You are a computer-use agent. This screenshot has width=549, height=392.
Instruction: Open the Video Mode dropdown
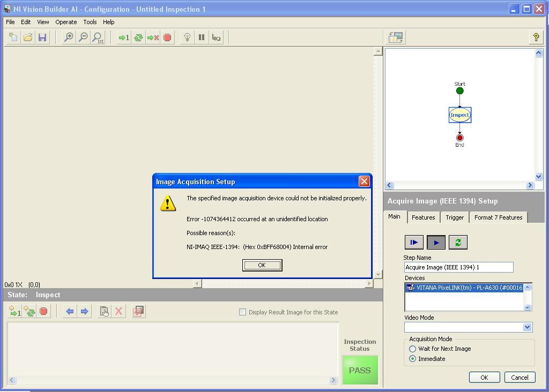pyautogui.click(x=528, y=327)
